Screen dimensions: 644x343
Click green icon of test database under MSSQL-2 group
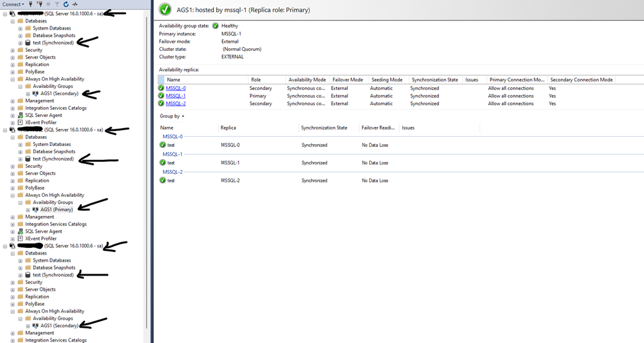pos(162,180)
